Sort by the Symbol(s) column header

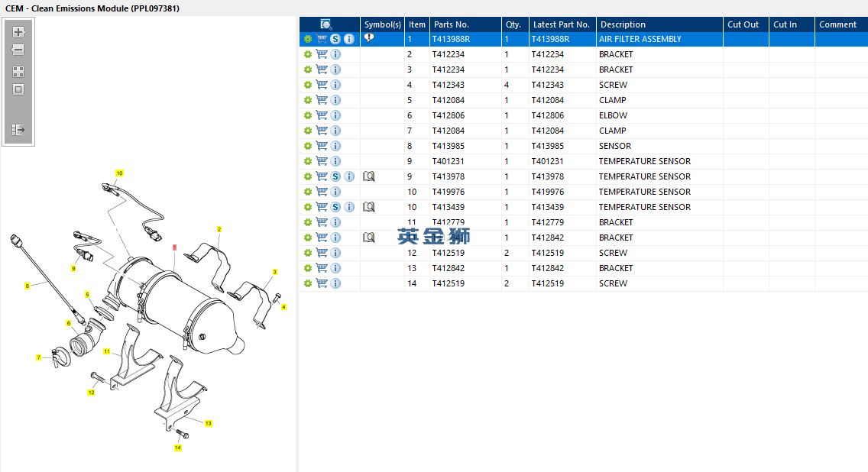tap(383, 24)
